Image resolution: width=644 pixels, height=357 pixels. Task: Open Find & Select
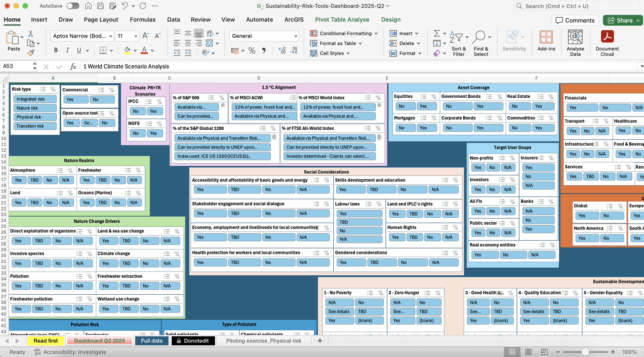tap(481, 43)
